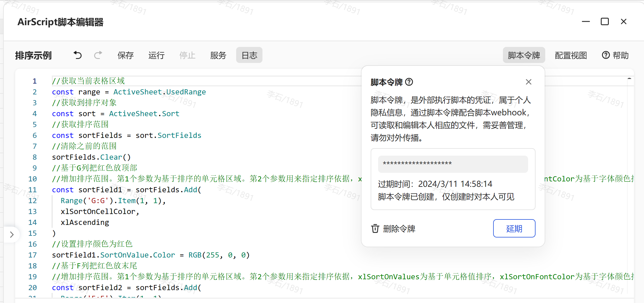Viewport: 644px width, 303px height.
Task: Click 'const sortField2' on line 20
Action: (87, 288)
